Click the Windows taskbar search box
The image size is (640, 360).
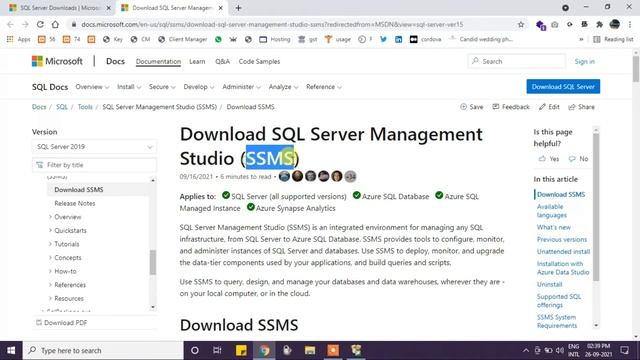[103, 350]
